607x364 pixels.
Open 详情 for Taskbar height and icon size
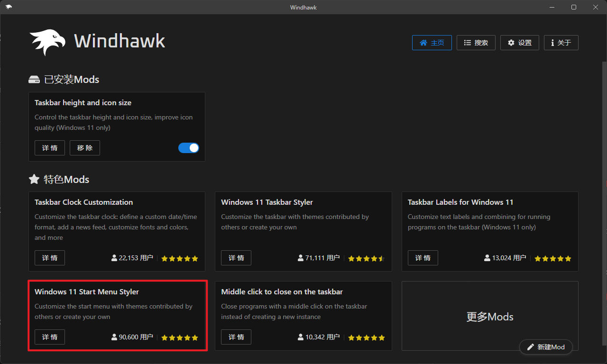tap(50, 148)
